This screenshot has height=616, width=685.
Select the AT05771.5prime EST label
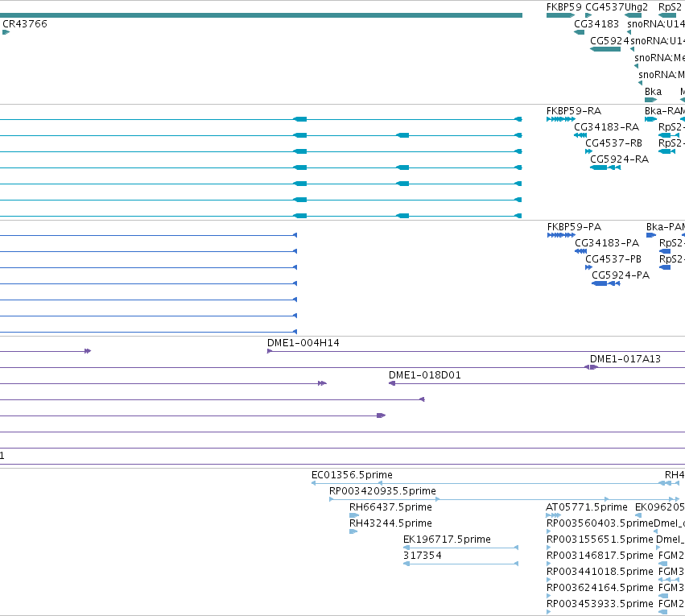coord(587,507)
